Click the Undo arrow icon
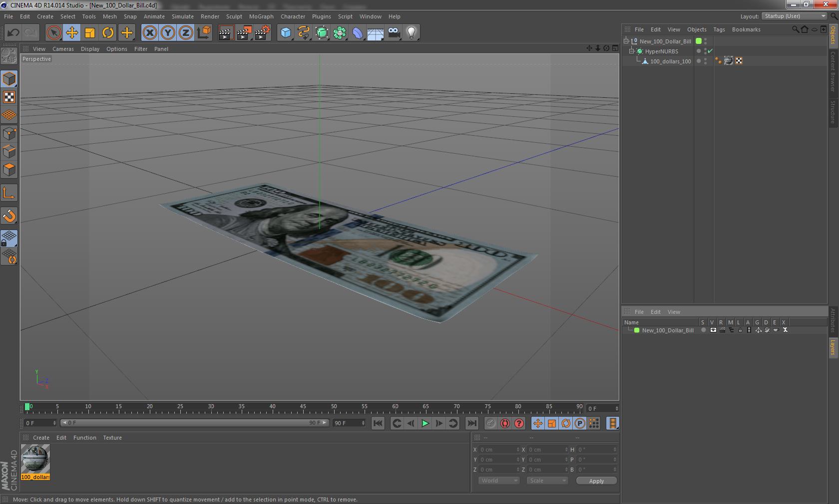Screen dimensions: 839x504 pos(13,33)
